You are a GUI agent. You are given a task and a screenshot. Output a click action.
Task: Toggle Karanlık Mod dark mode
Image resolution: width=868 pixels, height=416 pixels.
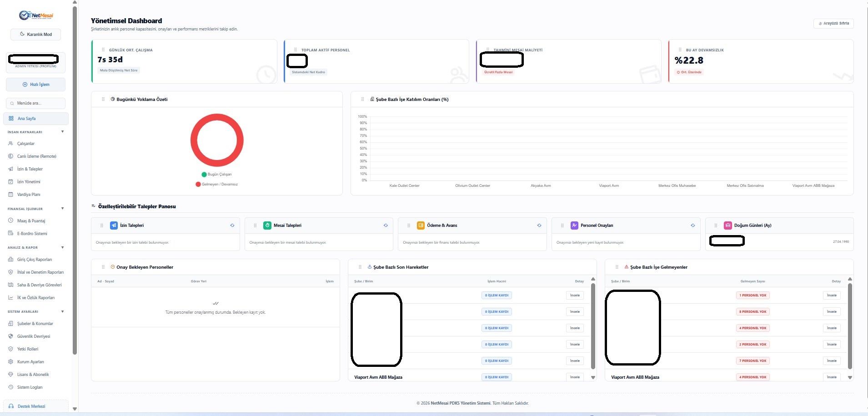(x=36, y=35)
